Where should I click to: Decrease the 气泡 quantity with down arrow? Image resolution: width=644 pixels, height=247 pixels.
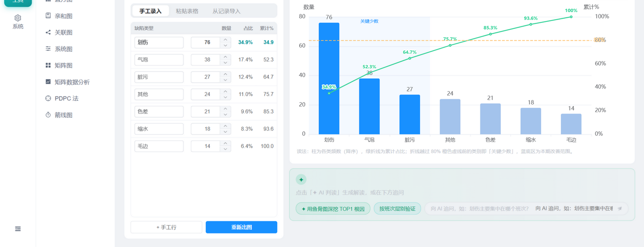click(225, 63)
